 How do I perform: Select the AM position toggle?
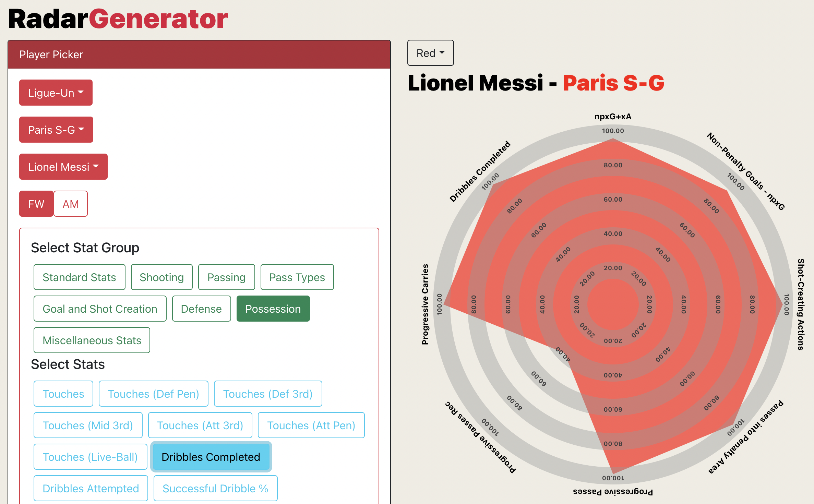pos(70,203)
